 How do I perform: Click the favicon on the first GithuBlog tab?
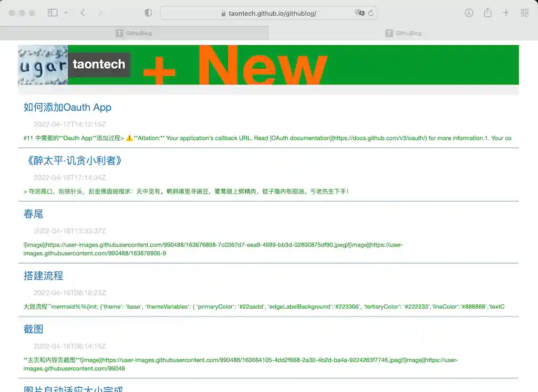click(119, 33)
